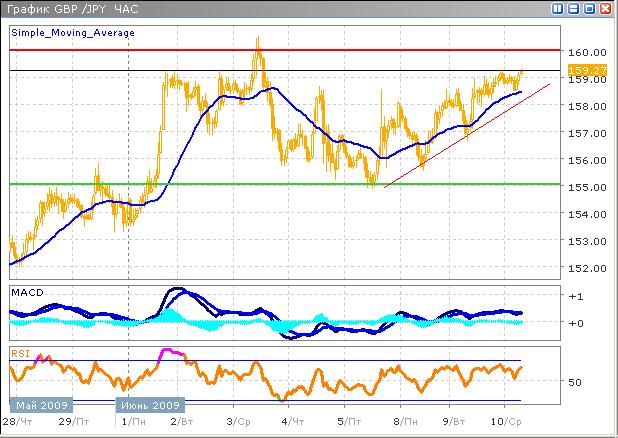The image size is (618, 438).
Task: Click the 4/Чт date label
Action: (x=293, y=421)
